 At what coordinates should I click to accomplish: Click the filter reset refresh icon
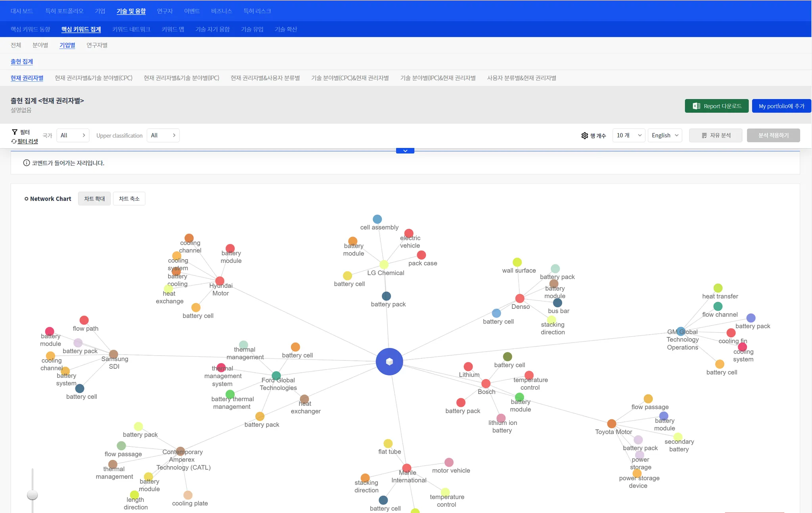(x=14, y=142)
